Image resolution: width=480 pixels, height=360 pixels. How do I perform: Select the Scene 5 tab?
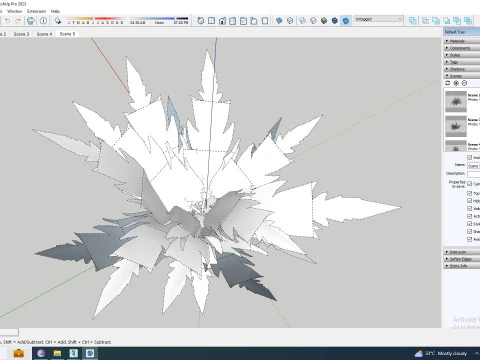pos(67,34)
